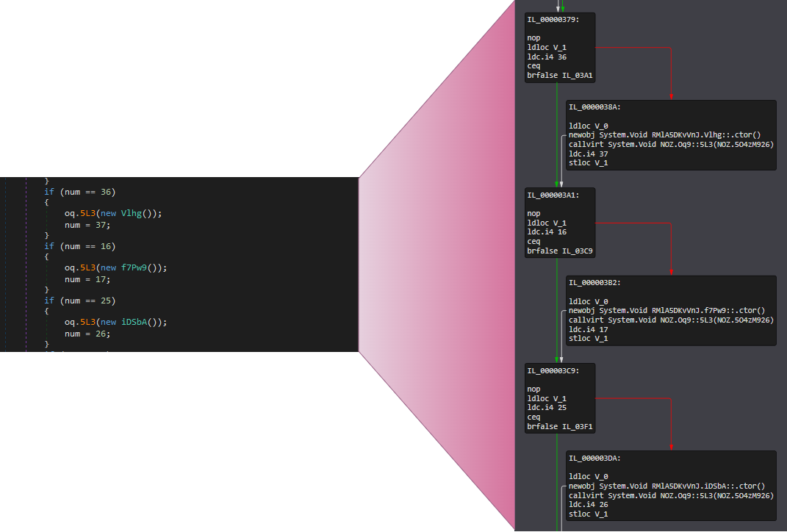Click the 'ldc.i4 36' instruction

click(x=547, y=57)
